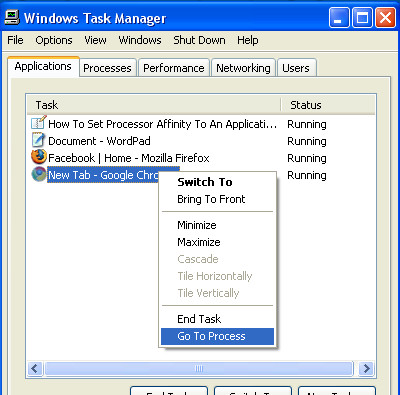
Task: Click the Firefox icon in task list
Action: (x=39, y=157)
